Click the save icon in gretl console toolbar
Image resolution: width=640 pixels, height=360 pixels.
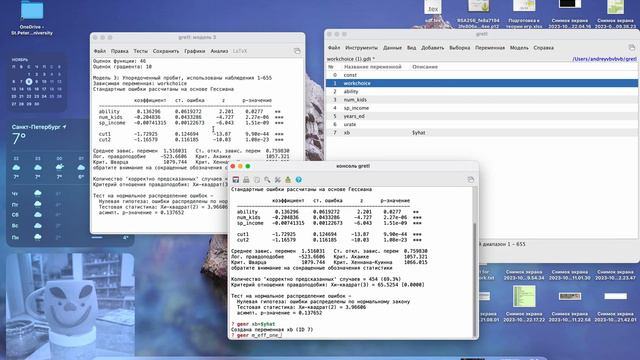(x=236, y=180)
